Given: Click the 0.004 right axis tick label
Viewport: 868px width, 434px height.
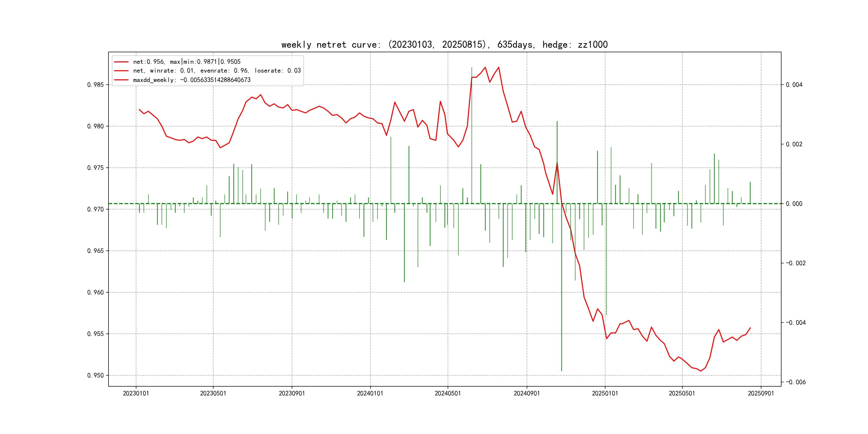Looking at the screenshot, I should point(794,85).
